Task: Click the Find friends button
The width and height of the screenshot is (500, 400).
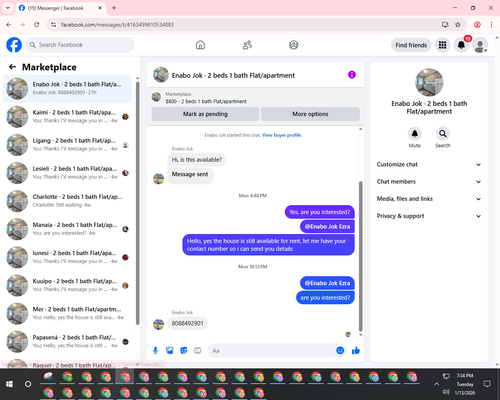Action: click(x=411, y=45)
